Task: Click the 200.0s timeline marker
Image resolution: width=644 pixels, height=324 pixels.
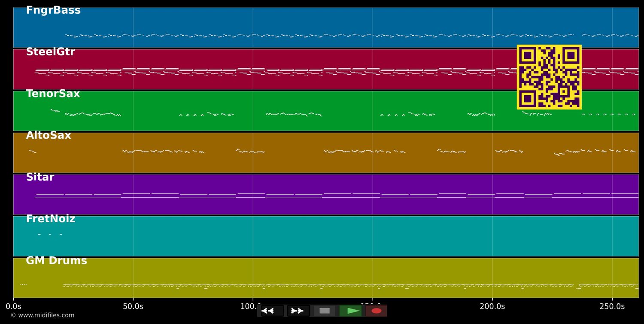Action: [492, 306]
